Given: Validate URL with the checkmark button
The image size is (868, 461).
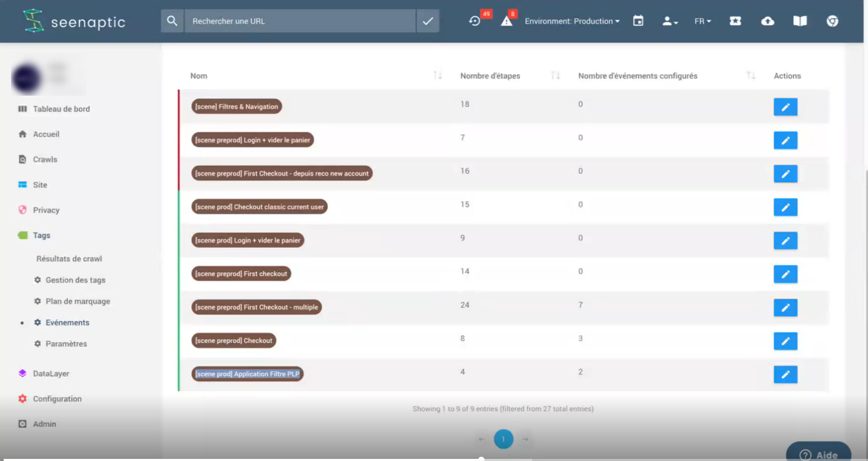Looking at the screenshot, I should [x=427, y=21].
